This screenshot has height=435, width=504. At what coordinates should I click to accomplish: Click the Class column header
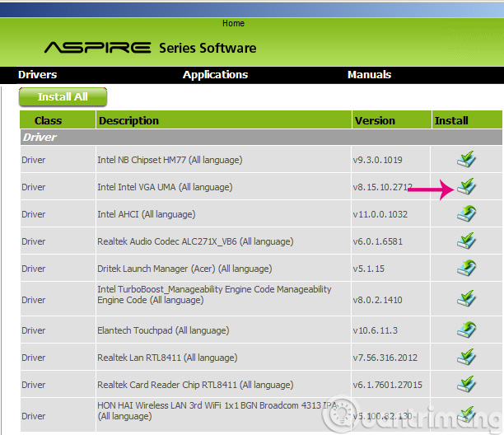pyautogui.click(x=58, y=120)
